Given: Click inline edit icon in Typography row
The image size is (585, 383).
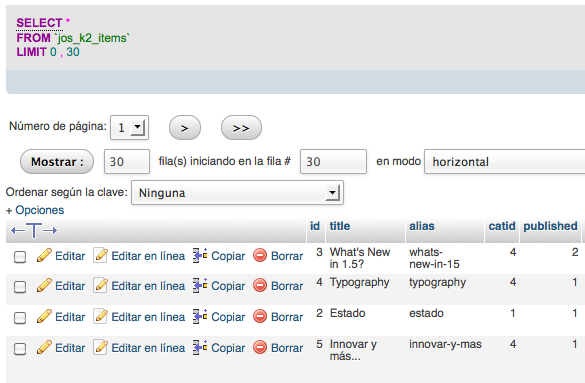Looking at the screenshot, I should [x=100, y=286].
